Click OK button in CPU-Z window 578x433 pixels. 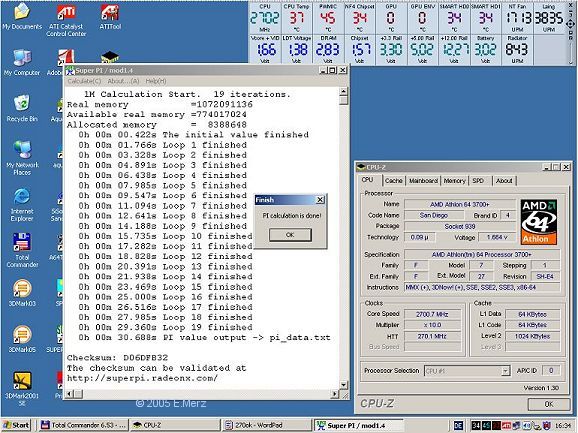(549, 404)
